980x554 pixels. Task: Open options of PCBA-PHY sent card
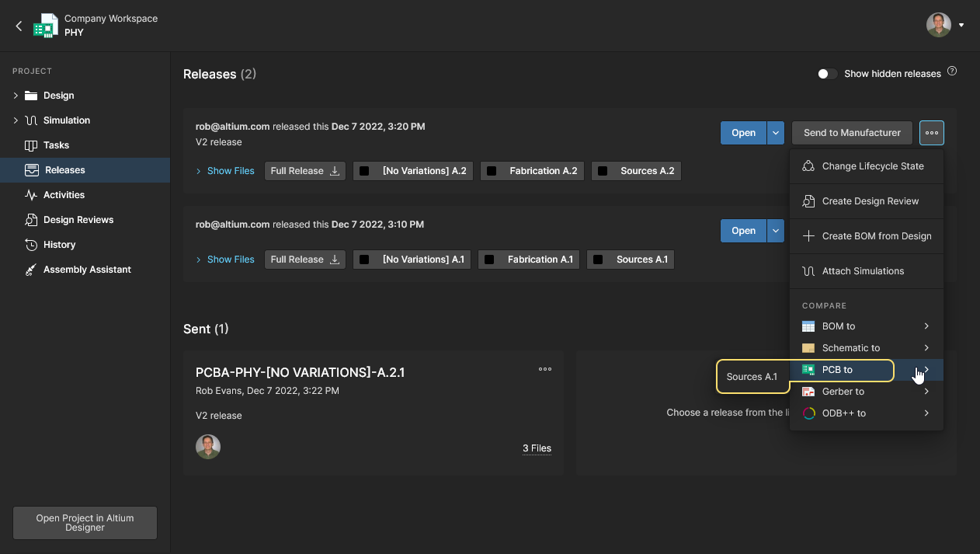tap(545, 369)
